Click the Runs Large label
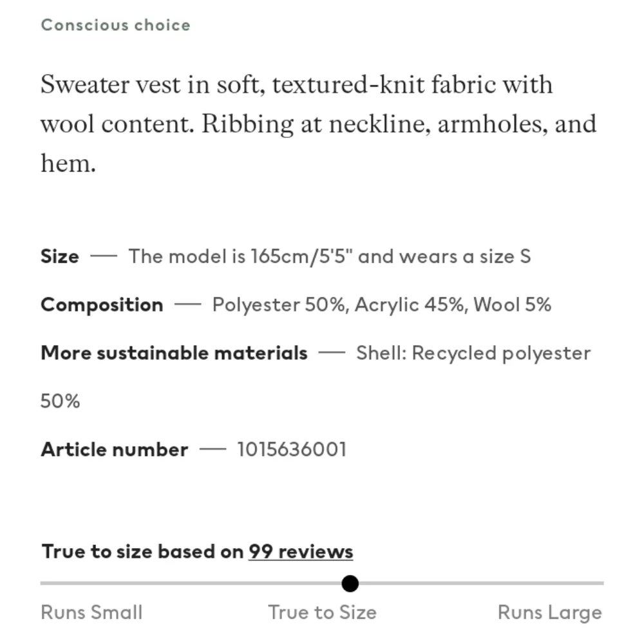The image size is (644, 644). (x=550, y=612)
